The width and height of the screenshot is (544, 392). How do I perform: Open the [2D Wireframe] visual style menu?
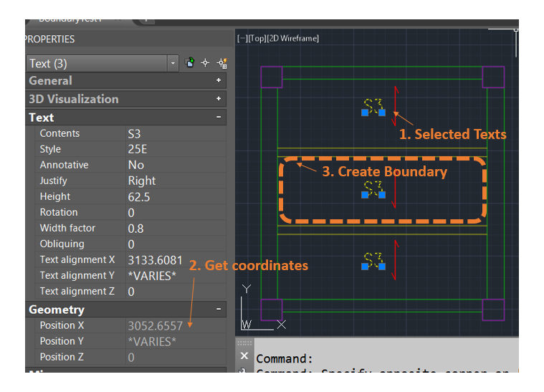point(292,38)
